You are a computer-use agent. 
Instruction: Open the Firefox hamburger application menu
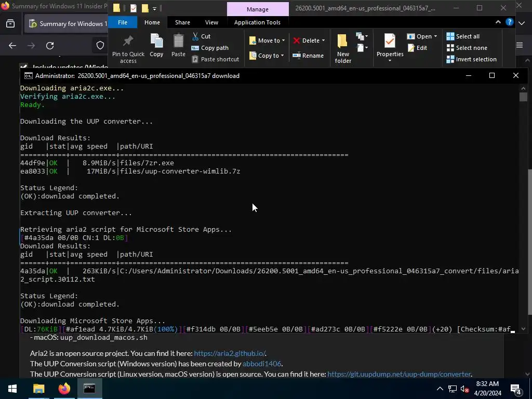[520, 45]
